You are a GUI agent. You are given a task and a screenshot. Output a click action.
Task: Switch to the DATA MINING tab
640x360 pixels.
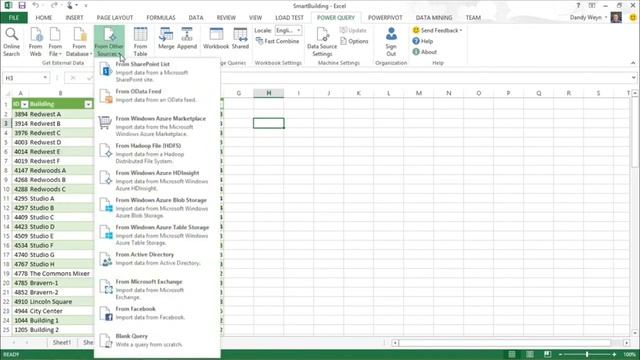pos(434,18)
